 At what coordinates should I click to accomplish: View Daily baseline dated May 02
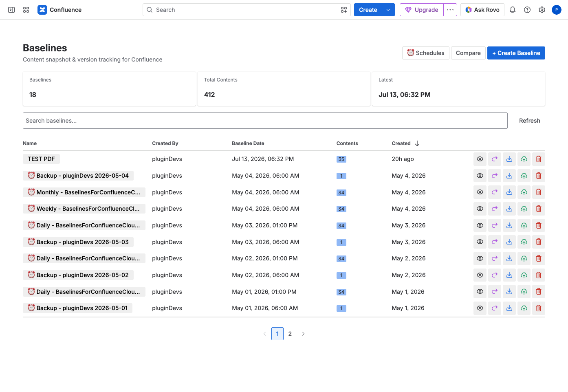[x=480, y=258]
